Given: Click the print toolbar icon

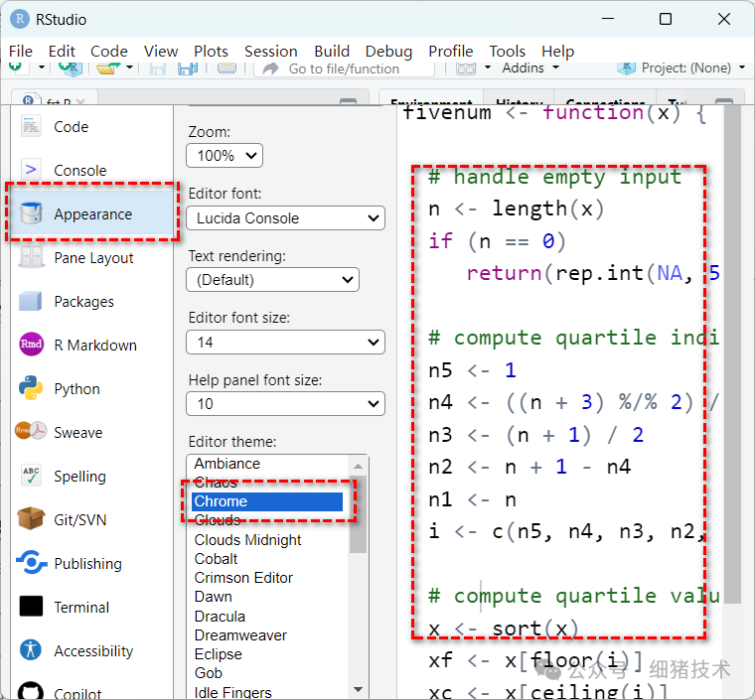Looking at the screenshot, I should pyautogui.click(x=226, y=69).
